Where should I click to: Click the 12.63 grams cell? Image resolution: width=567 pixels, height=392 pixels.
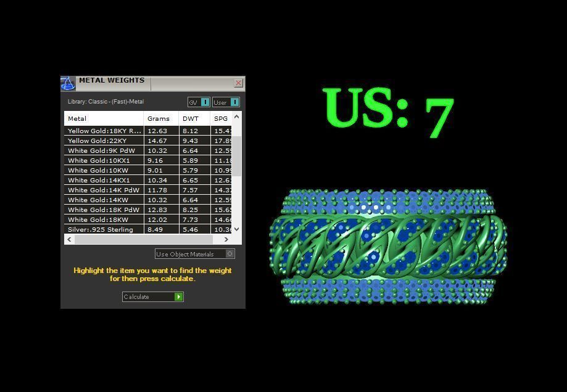(x=161, y=131)
